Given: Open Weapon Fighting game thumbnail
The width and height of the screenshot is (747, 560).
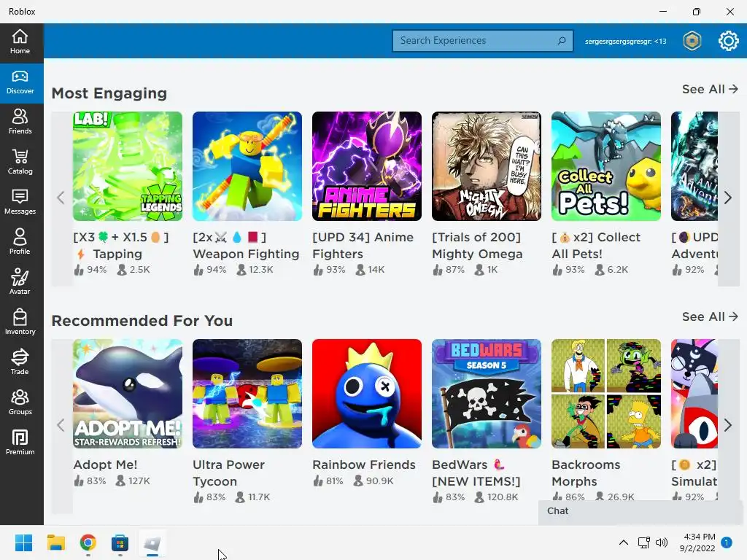Looking at the screenshot, I should tap(247, 166).
